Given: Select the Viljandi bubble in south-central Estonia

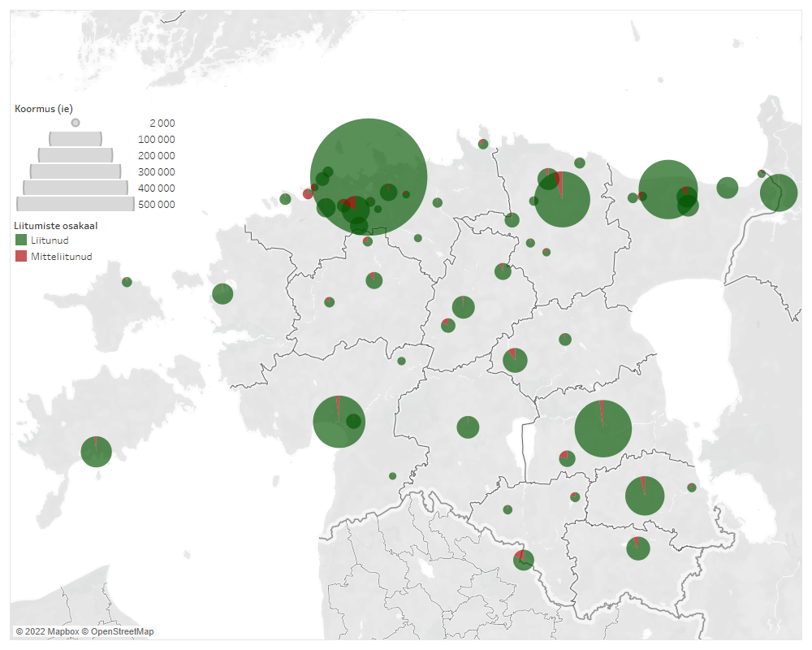Looking at the screenshot, I should coord(469,427).
